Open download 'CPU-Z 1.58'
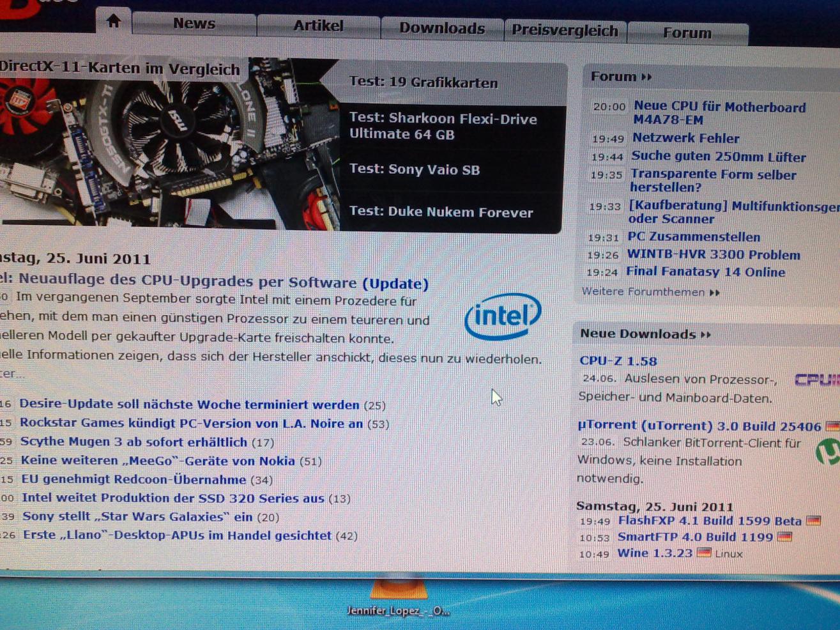 point(618,361)
